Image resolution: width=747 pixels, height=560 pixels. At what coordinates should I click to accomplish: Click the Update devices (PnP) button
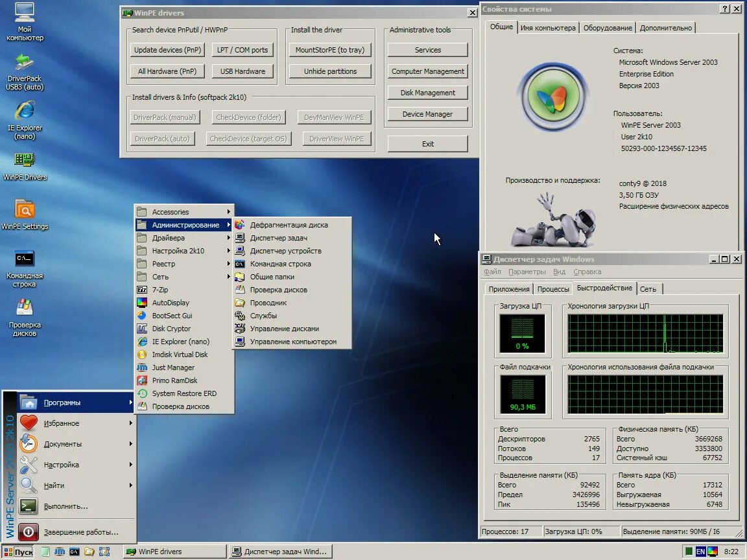click(167, 49)
